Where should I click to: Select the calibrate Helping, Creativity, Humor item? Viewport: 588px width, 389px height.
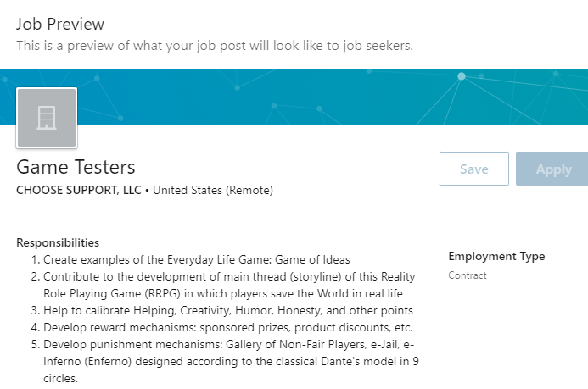click(x=227, y=310)
